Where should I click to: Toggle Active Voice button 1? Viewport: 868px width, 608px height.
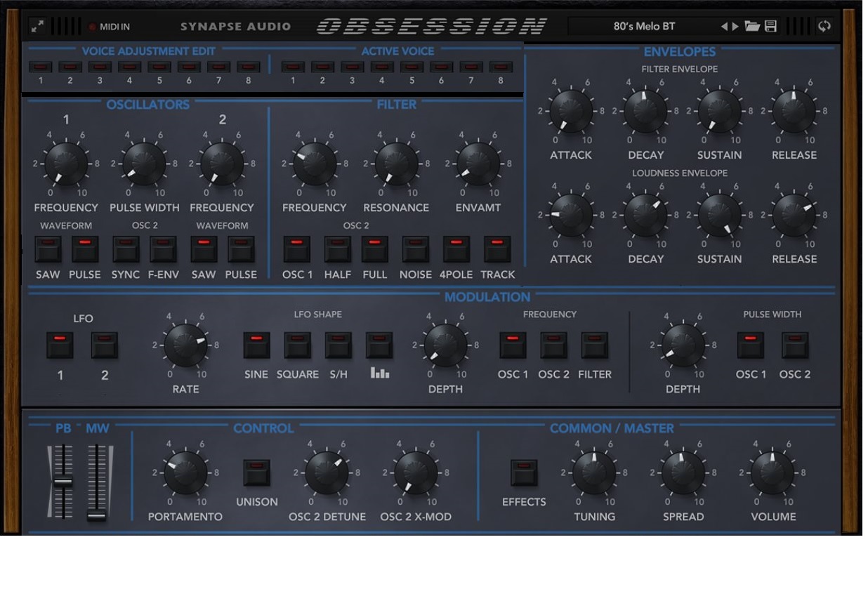(x=293, y=67)
